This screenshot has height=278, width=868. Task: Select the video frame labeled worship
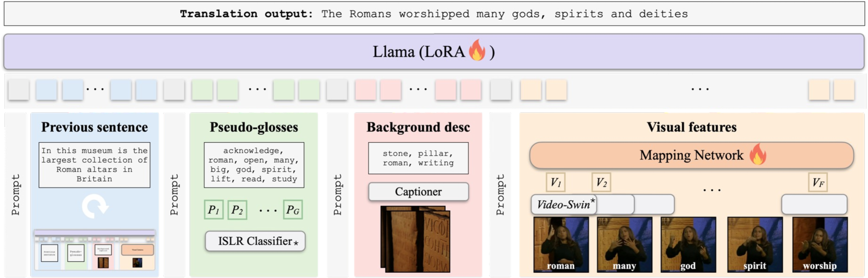pos(819,245)
